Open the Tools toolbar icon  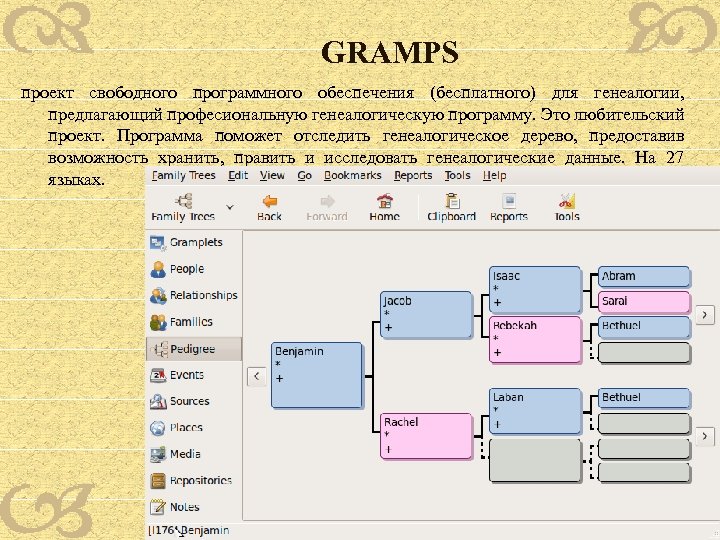pyautogui.click(x=567, y=207)
